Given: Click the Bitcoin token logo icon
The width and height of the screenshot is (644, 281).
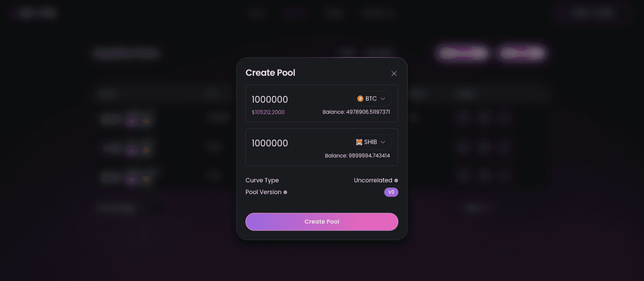Looking at the screenshot, I should [360, 98].
